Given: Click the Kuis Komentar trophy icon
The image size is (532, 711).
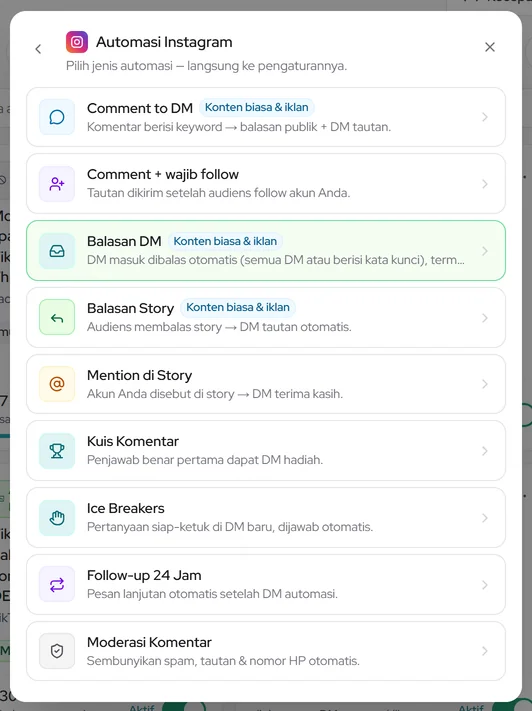Looking at the screenshot, I should click(57, 451).
